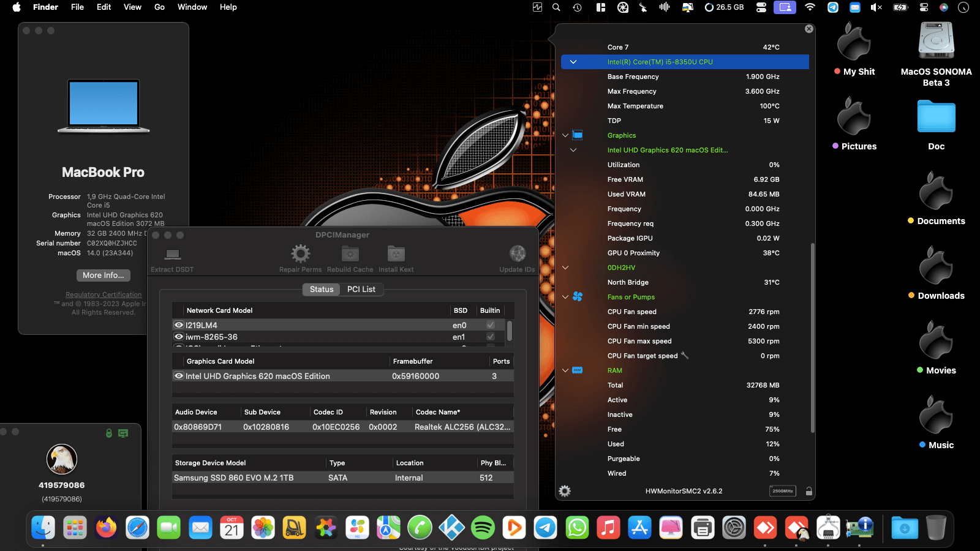Click the MacBook Pro laptop image
Screen dimensions: 980x551
coord(104,106)
